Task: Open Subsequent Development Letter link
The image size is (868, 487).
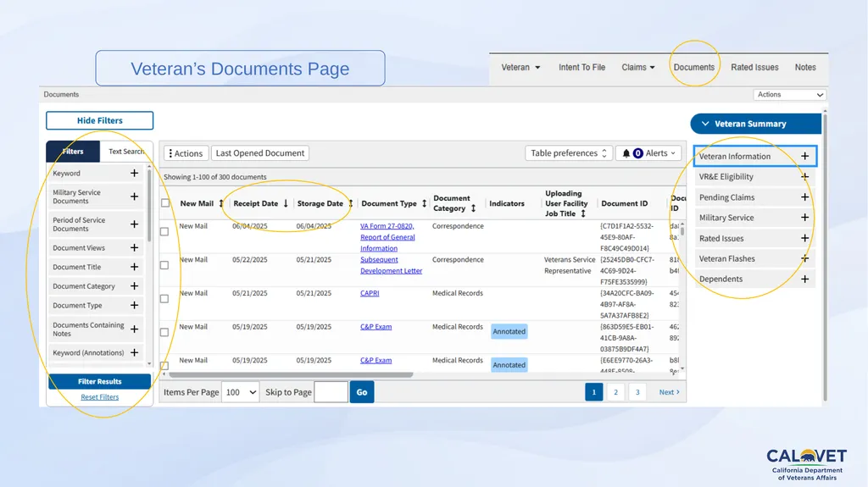Action: pyautogui.click(x=391, y=265)
